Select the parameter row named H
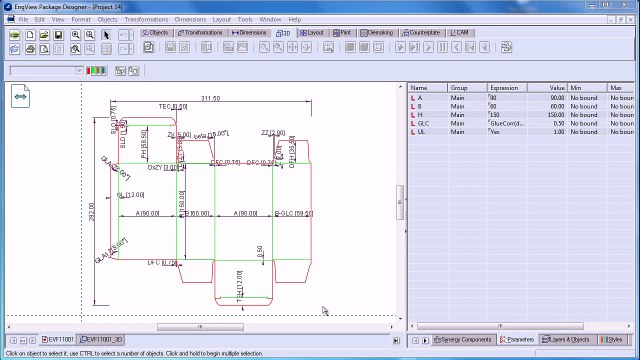 pyautogui.click(x=521, y=115)
